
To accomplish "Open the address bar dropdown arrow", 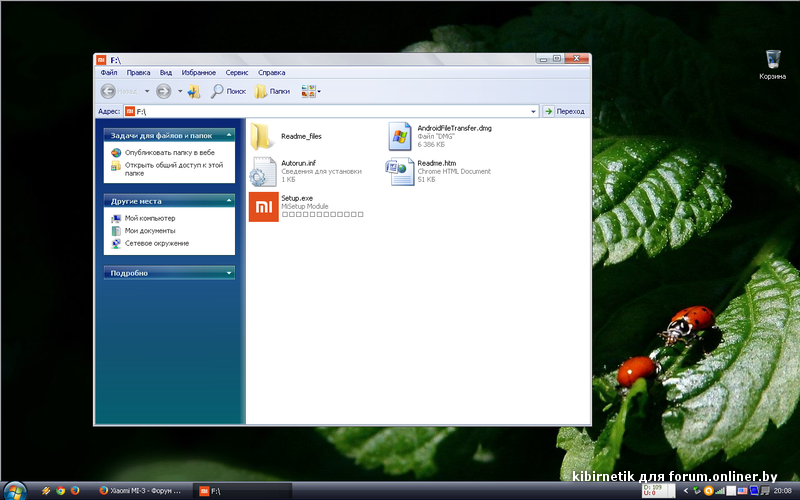I will (x=533, y=112).
